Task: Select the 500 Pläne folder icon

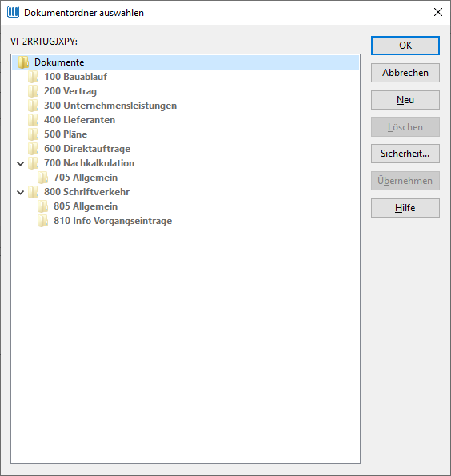Action: coord(33,134)
